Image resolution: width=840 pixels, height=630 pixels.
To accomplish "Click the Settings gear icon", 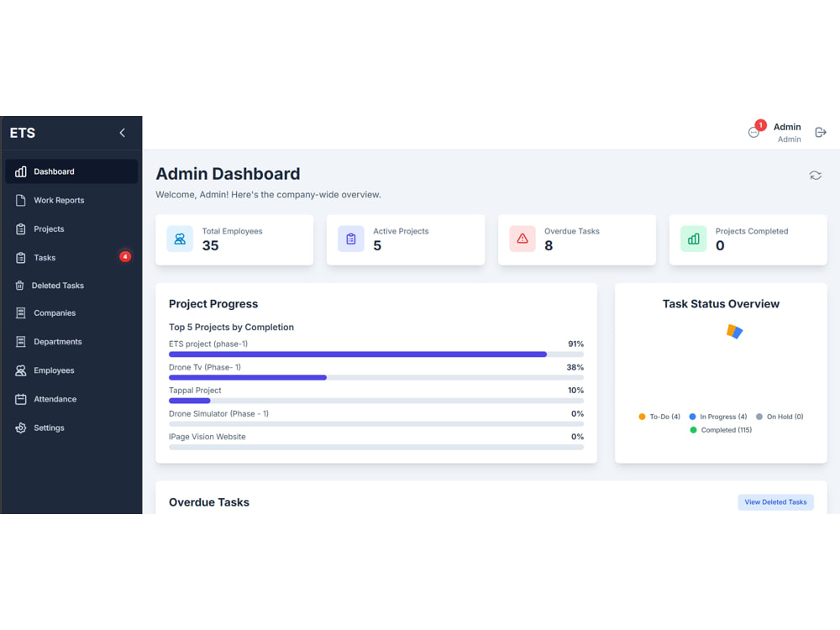I will coord(20,428).
